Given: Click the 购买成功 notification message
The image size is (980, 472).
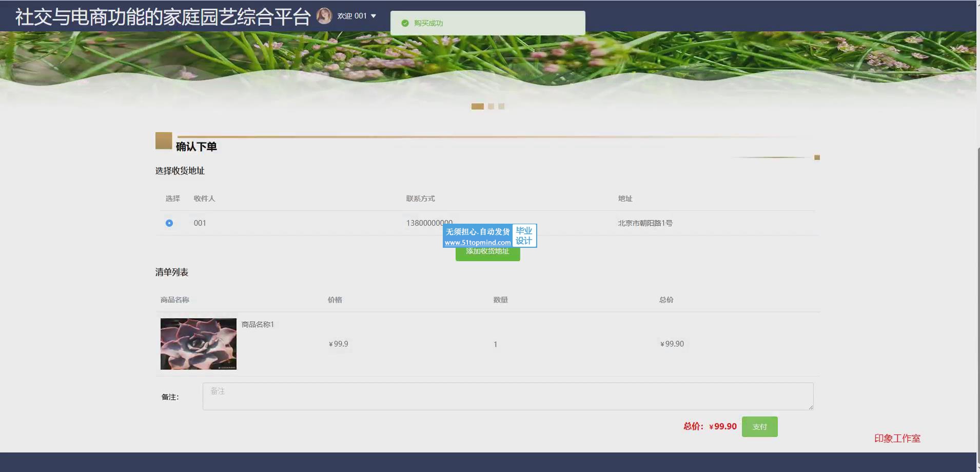Looking at the screenshot, I should coord(428,23).
